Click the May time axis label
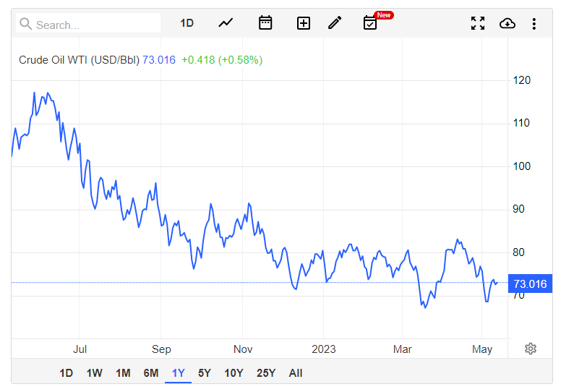561x392 pixels. (x=482, y=349)
